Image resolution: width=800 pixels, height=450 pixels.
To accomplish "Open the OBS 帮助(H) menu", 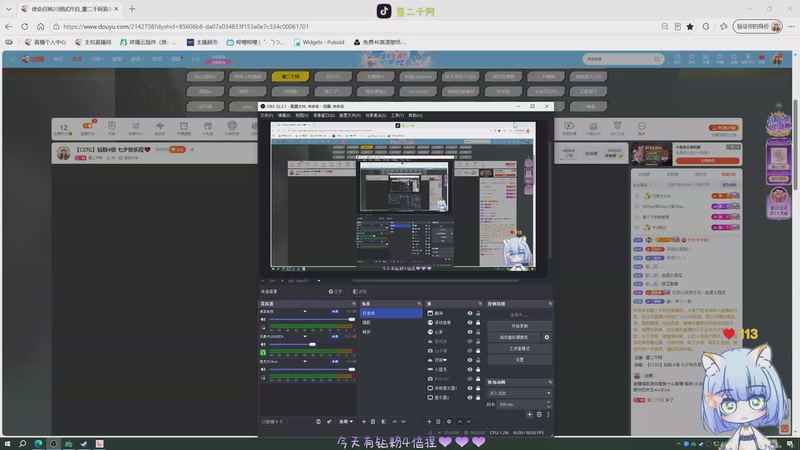I will coord(415,115).
